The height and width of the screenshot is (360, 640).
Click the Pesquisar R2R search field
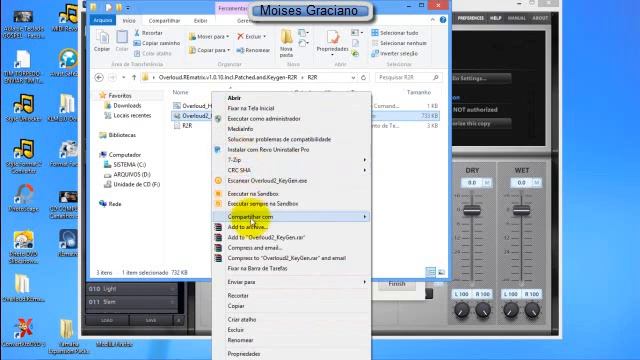click(409, 77)
